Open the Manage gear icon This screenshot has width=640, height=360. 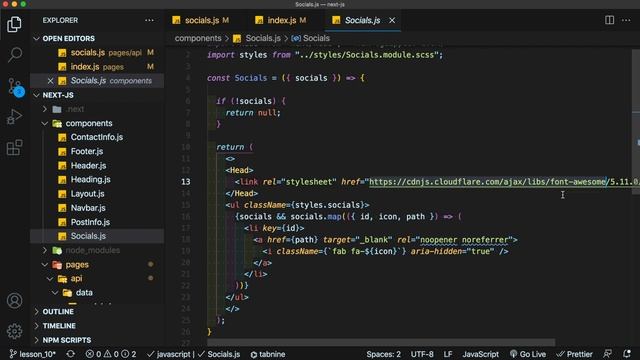(x=14, y=331)
